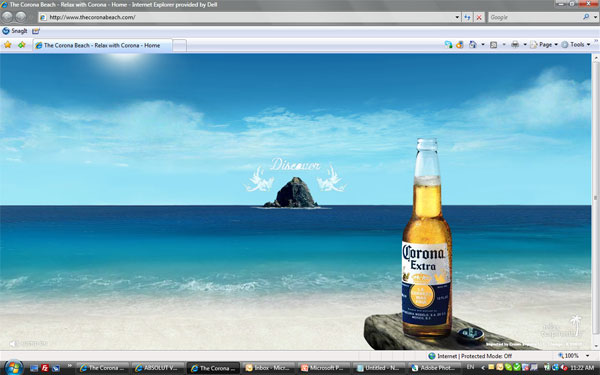Show more command bar items chevron
Screen dimensions: 600x375
tap(596, 41)
